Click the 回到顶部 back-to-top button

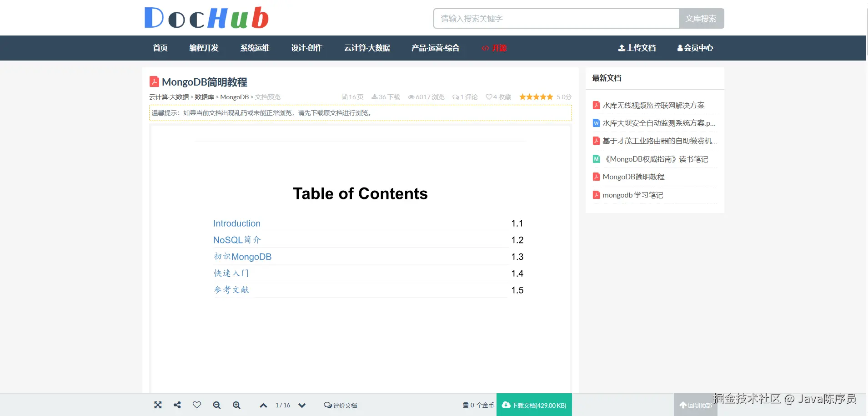[696, 405]
